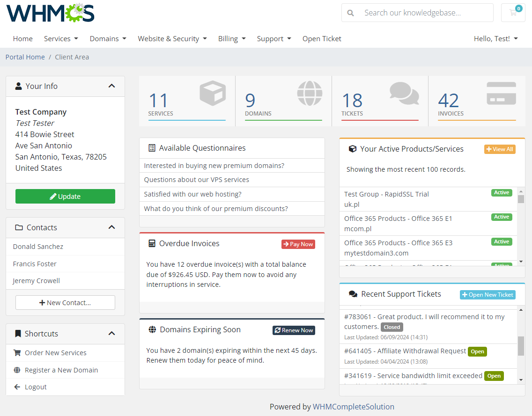Screen dimensions: 532x416
Task: Click the Tickets speech bubble icon
Action: coord(404,93)
